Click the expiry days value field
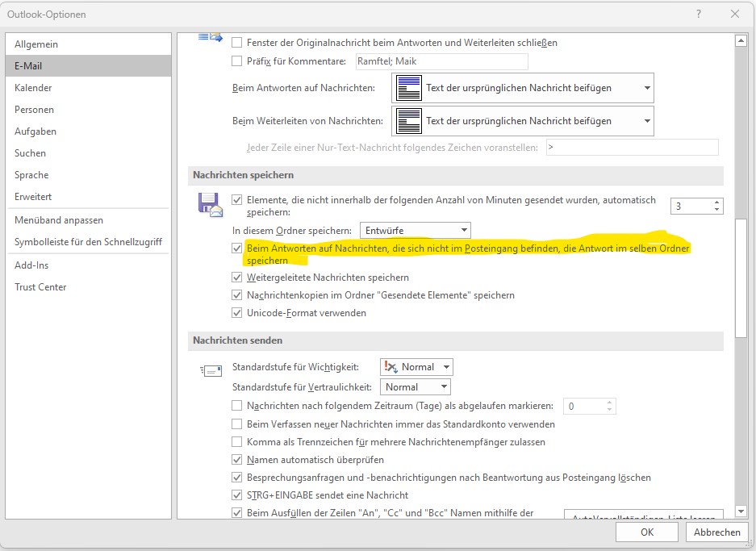Viewport: 756px width, 551px height. pos(584,407)
